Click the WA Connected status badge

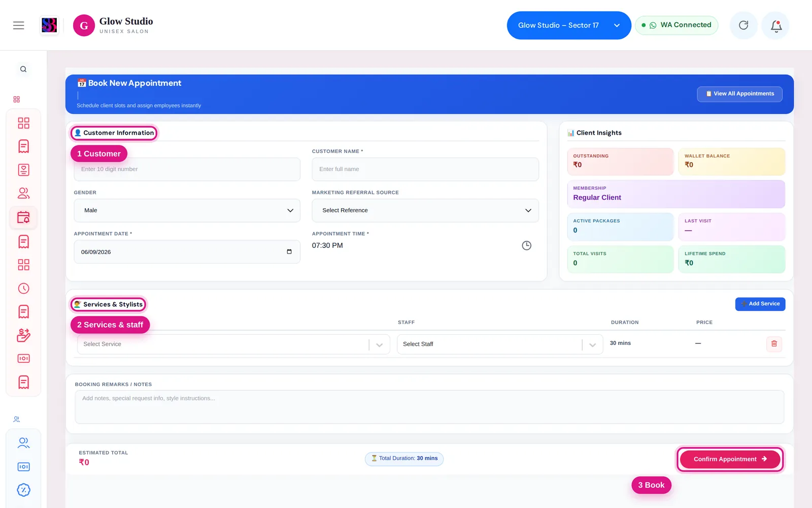676,25
